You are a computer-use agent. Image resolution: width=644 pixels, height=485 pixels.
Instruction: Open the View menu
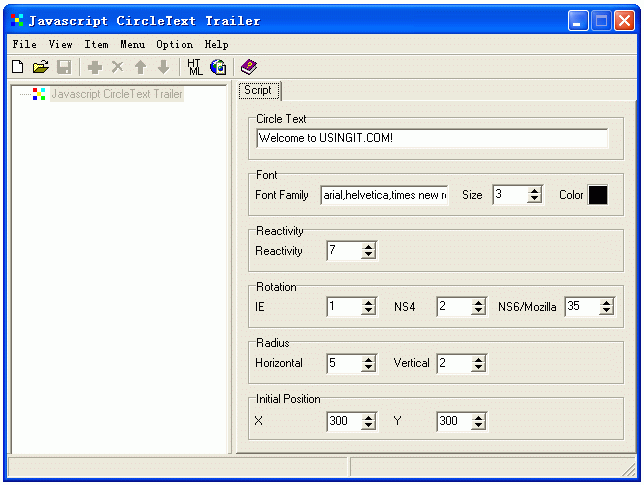click(x=60, y=44)
